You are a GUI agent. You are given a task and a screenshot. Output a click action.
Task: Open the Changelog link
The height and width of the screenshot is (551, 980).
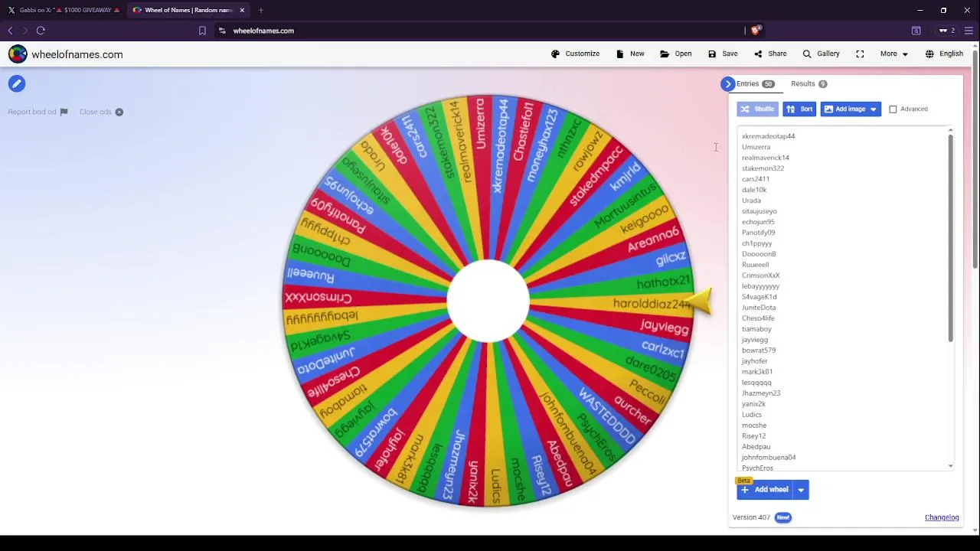[x=942, y=517]
